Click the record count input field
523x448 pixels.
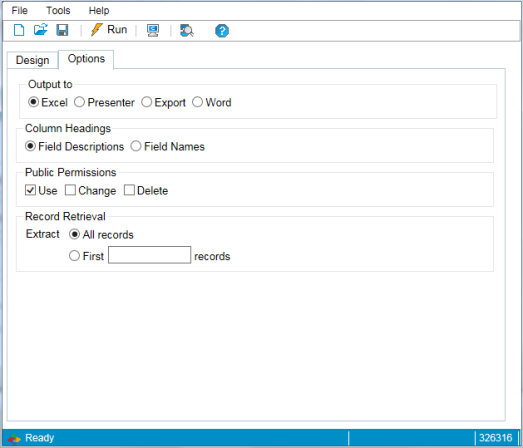(149, 255)
